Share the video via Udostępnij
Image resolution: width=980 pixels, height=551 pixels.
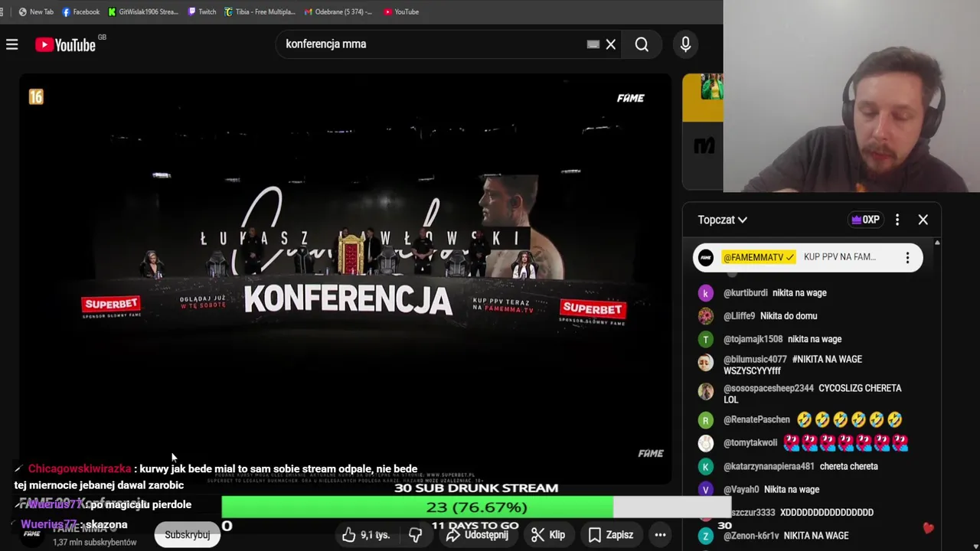(x=479, y=534)
